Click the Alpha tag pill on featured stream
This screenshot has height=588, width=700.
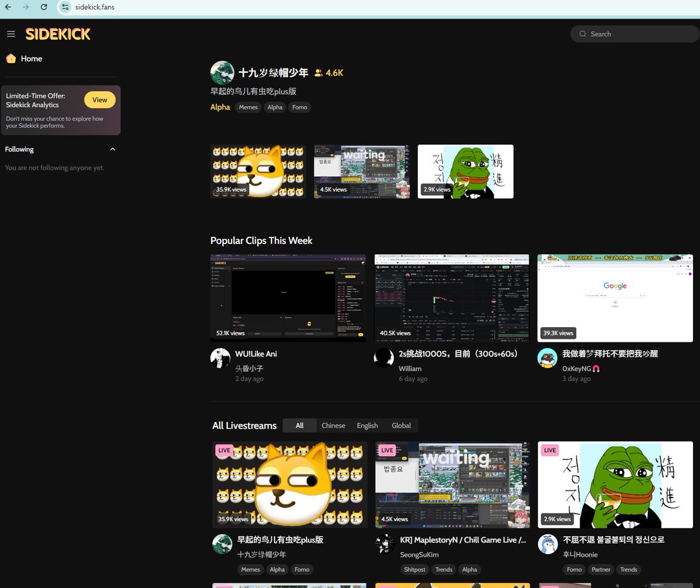(275, 107)
